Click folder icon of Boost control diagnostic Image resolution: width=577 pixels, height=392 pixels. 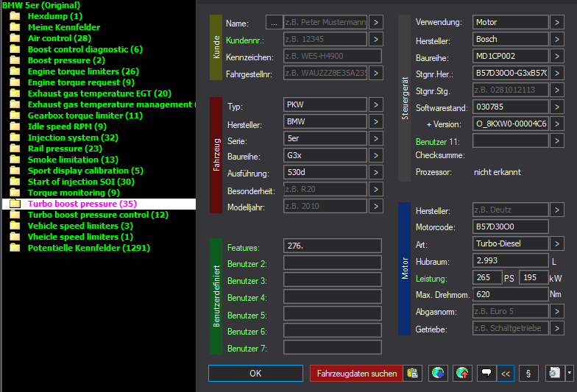(x=15, y=49)
